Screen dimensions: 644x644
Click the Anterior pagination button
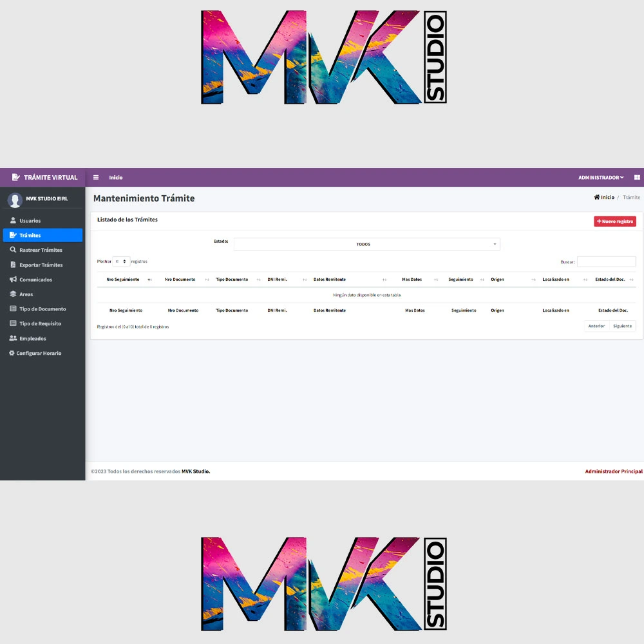596,326
